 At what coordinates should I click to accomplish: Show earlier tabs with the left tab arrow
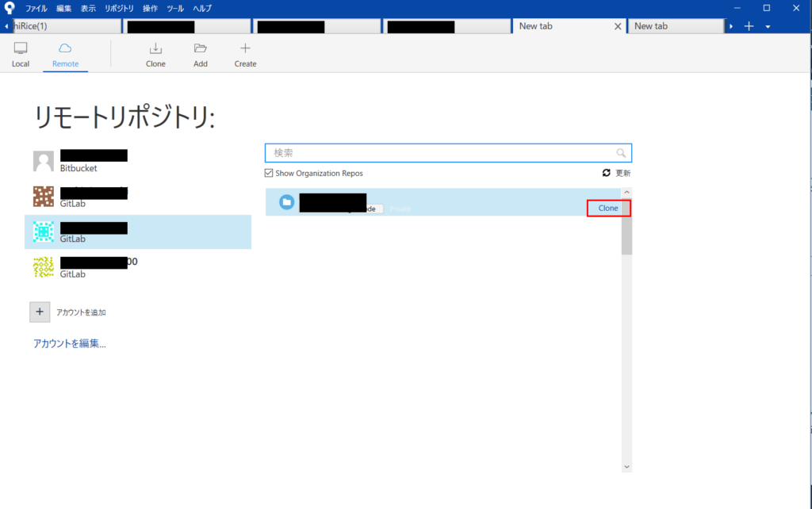tap(6, 26)
